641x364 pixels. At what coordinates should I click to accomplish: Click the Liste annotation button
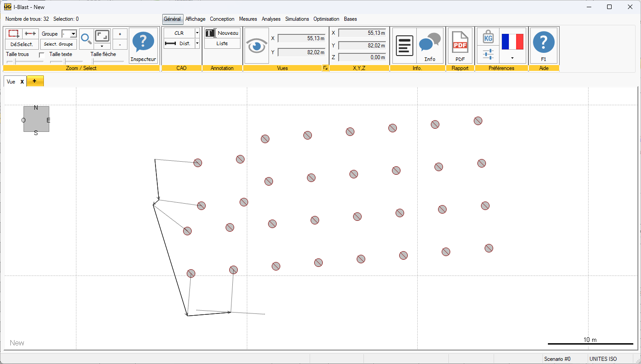point(222,44)
